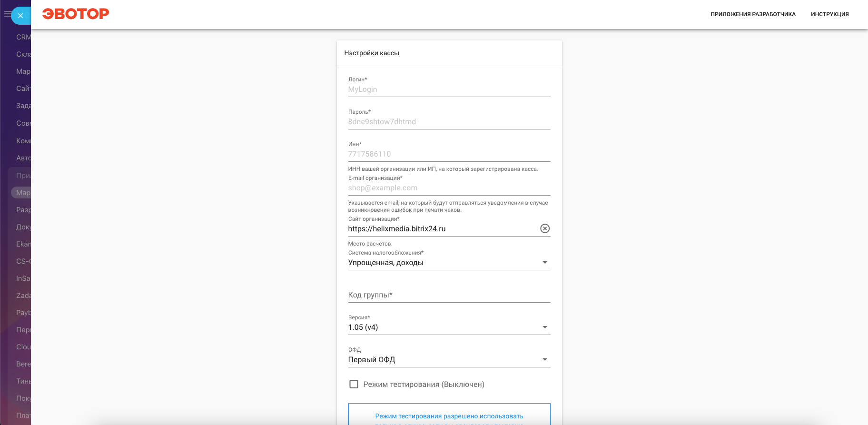
Task: Open the InSa sidebar item
Action: (23, 278)
